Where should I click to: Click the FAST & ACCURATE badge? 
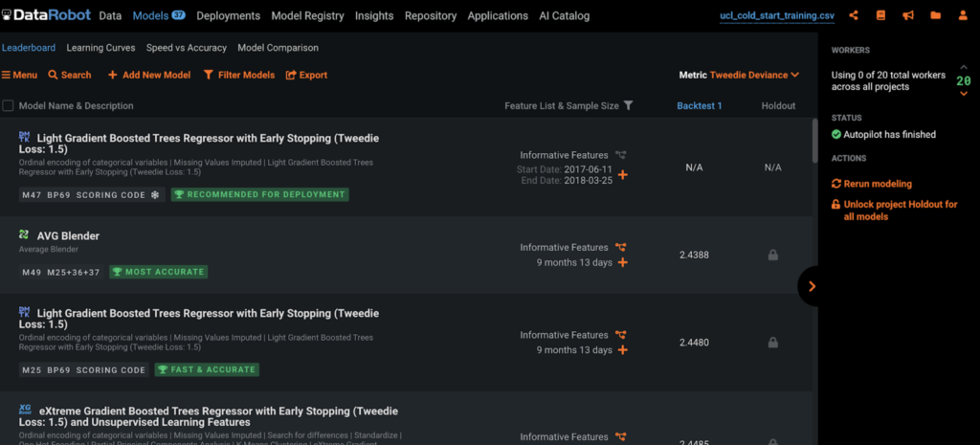point(207,369)
